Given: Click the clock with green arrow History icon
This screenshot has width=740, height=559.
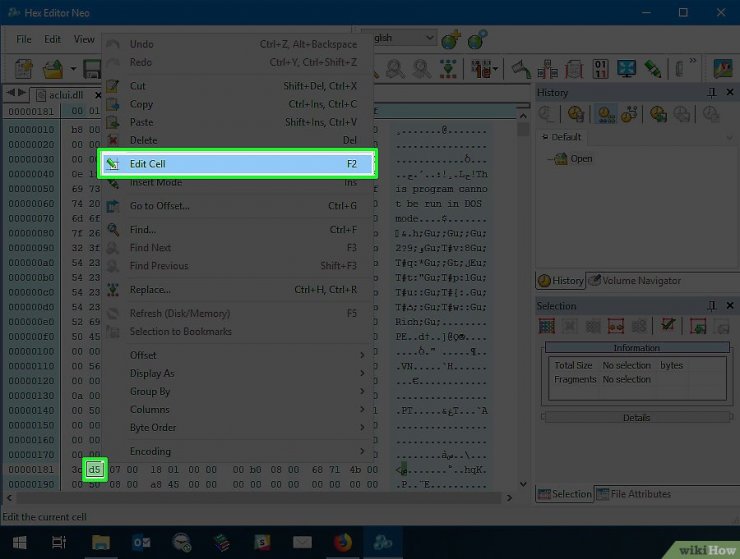Looking at the screenshot, I should 658,114.
